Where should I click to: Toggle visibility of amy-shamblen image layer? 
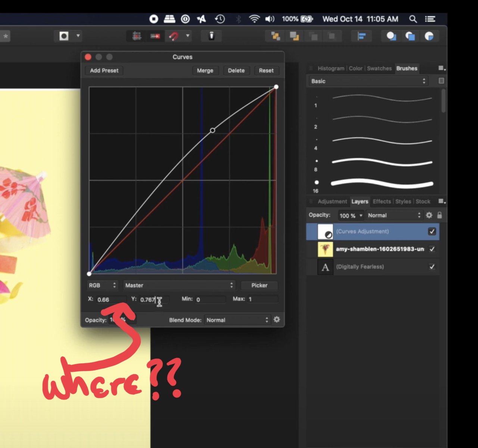(432, 249)
